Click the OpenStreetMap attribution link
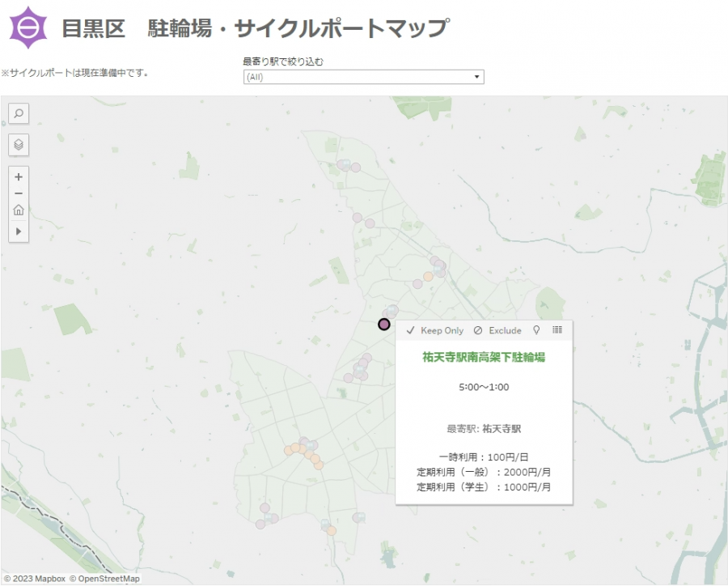The height and width of the screenshot is (586, 728). pyautogui.click(x=104, y=579)
